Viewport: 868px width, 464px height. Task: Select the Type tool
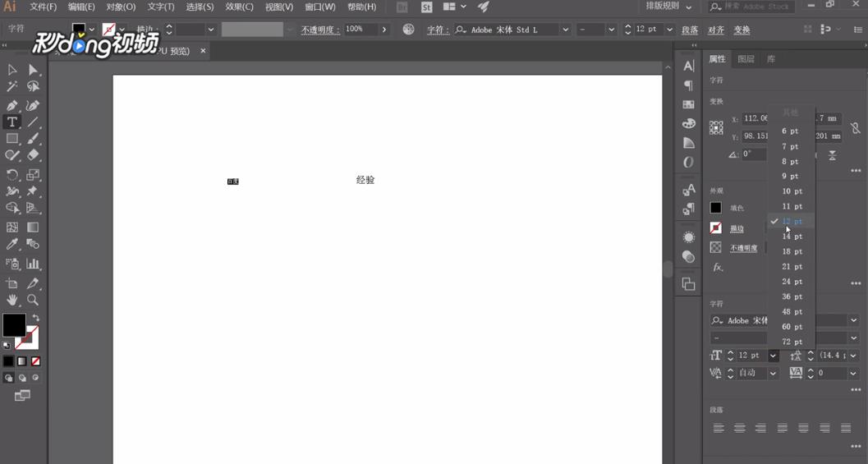pos(12,122)
